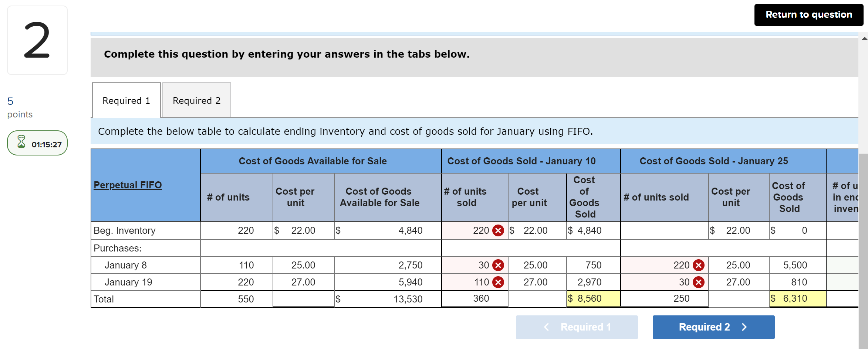Click the right chevron on Required 2 button
The width and height of the screenshot is (868, 349).
click(x=743, y=327)
